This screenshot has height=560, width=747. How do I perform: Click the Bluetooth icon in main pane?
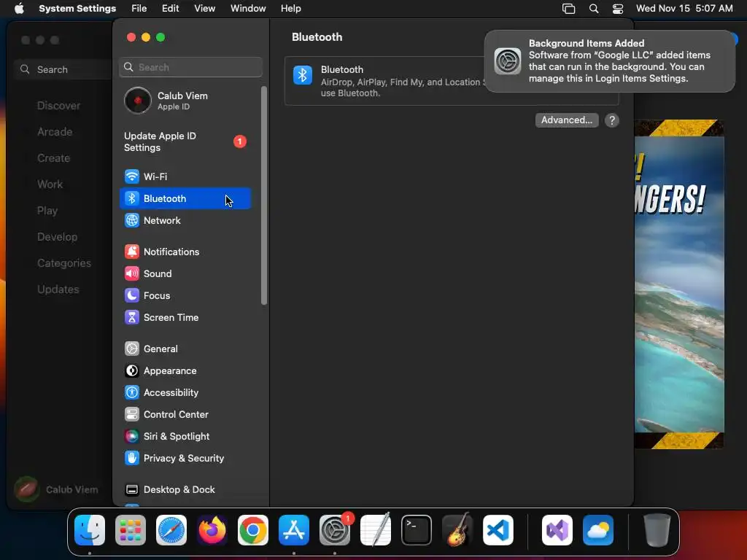pos(303,75)
